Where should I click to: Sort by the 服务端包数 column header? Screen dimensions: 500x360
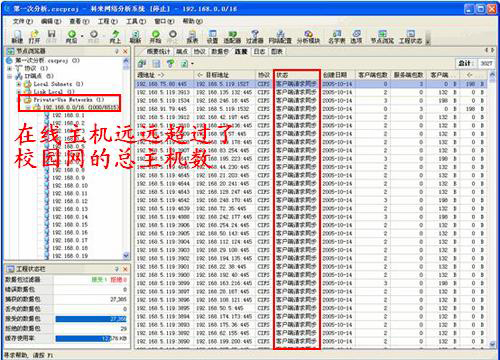(408, 75)
